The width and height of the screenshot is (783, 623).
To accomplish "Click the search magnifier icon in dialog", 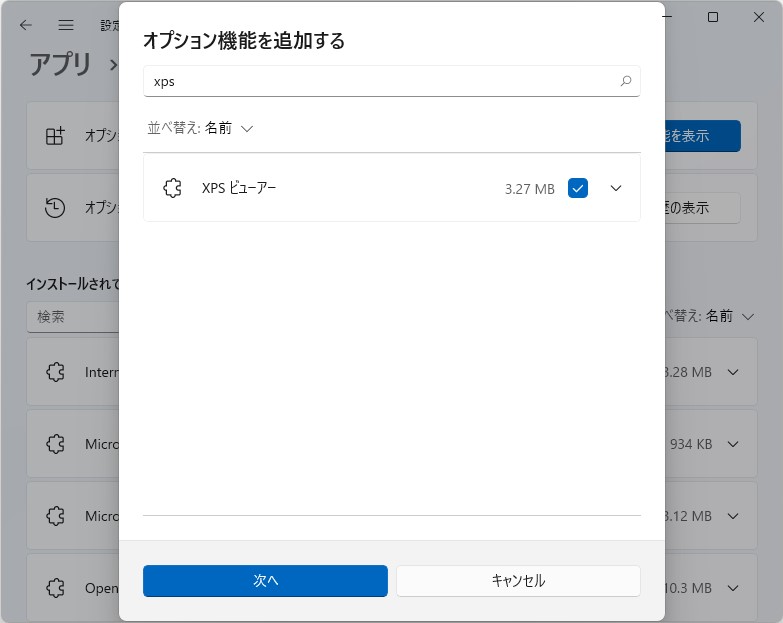I will tap(626, 81).
